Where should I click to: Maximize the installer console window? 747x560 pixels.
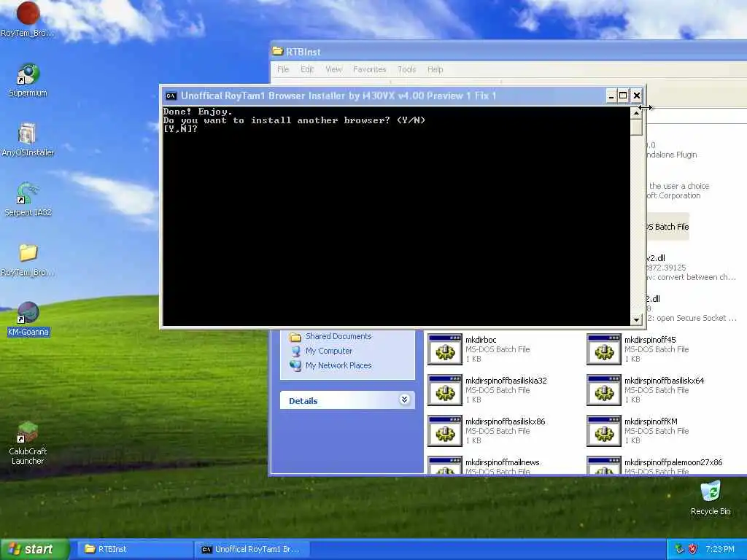coord(623,96)
